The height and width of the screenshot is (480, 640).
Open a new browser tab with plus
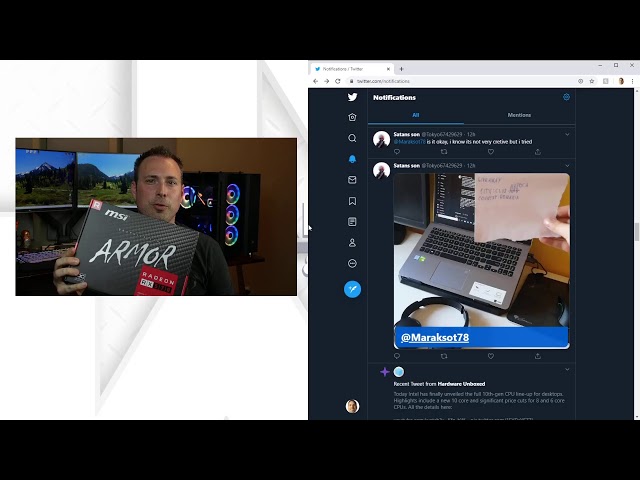coord(402,69)
